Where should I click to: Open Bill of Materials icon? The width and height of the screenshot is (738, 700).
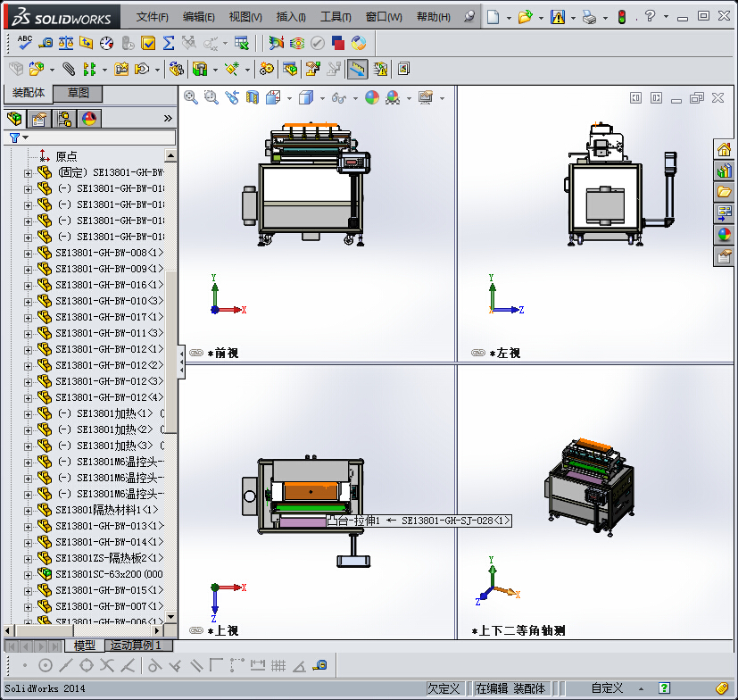[x=290, y=70]
